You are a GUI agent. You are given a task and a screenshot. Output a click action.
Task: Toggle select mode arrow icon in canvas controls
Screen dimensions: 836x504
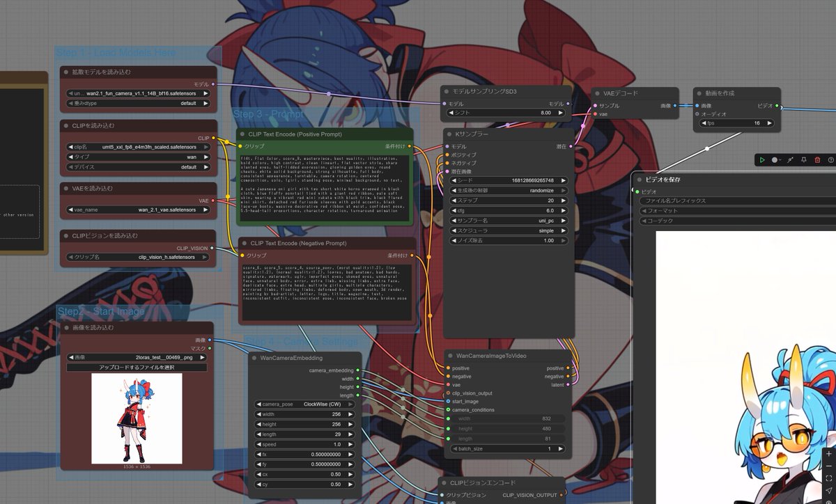click(x=828, y=491)
